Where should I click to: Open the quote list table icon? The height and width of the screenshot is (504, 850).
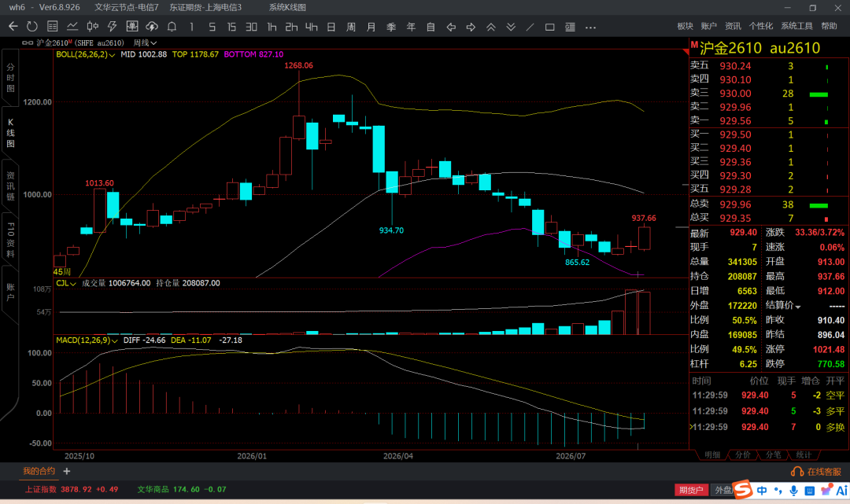53,27
